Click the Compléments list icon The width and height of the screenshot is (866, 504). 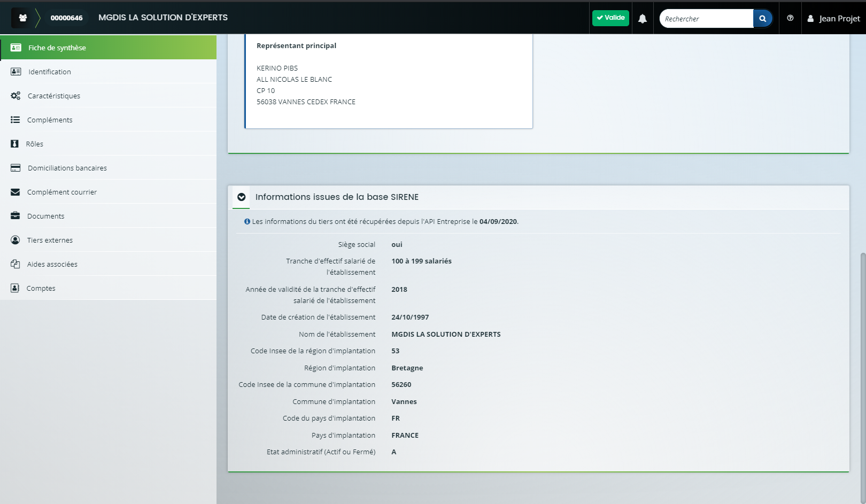tap(15, 120)
